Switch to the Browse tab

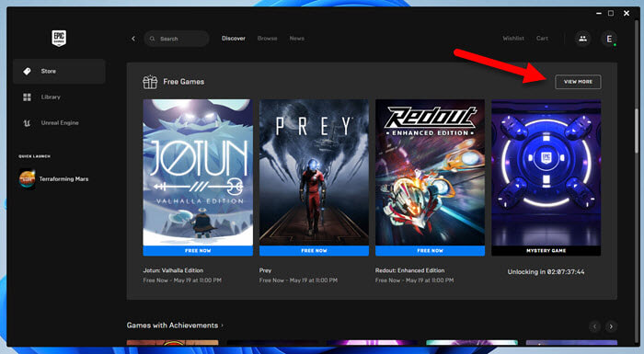(267, 39)
